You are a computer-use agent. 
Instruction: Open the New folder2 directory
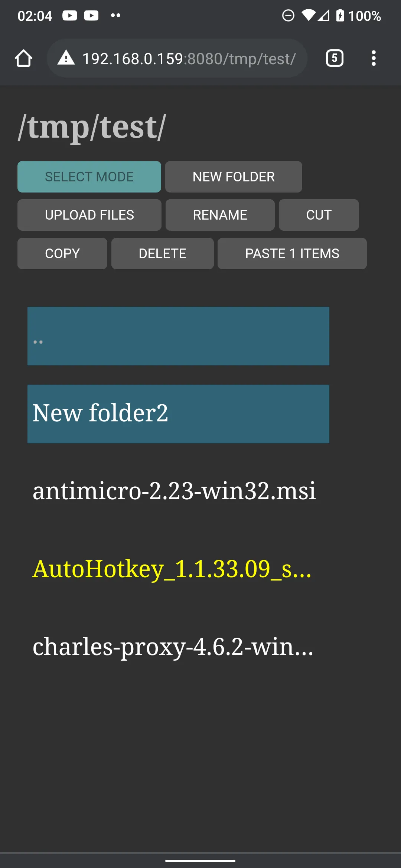pyautogui.click(x=178, y=414)
